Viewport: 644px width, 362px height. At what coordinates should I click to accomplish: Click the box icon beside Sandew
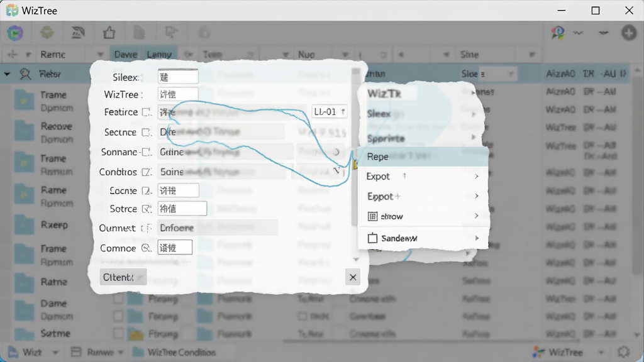coord(372,238)
